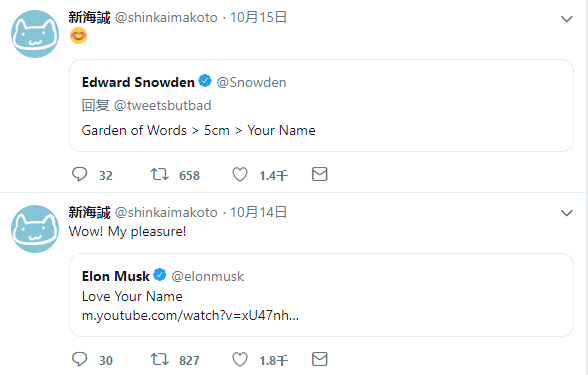Open the cat avatar of the first tweet
Image resolution: width=588 pixels, height=375 pixels.
tap(35, 34)
